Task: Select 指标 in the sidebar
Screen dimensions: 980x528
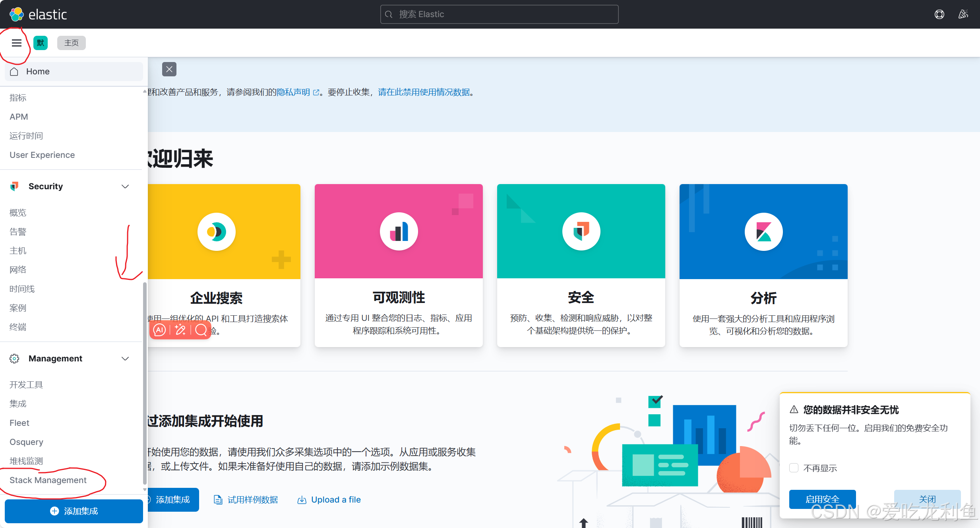Action: 18,98
